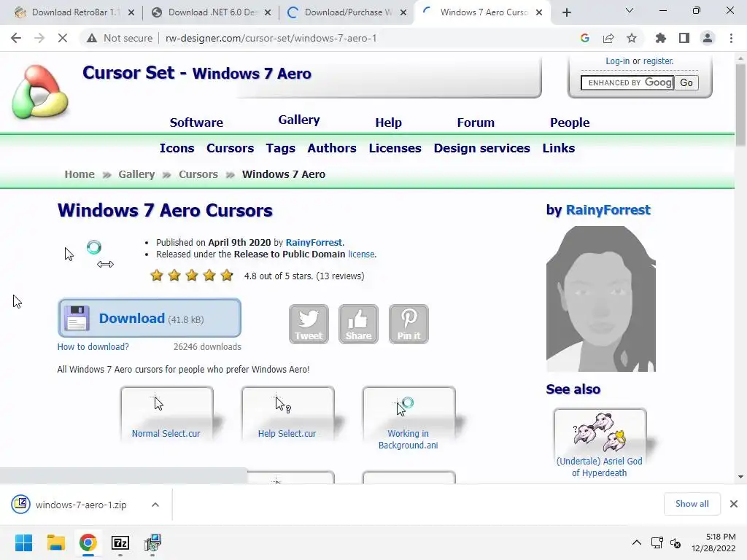Open the windows-7-aero-1.zip file icon
The height and width of the screenshot is (560, 747).
click(x=21, y=504)
